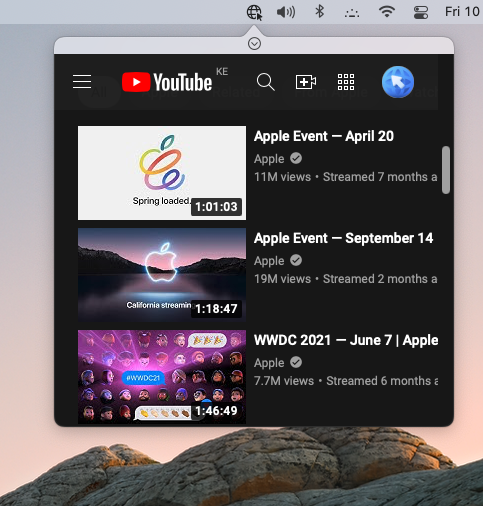Click the dotted arc menu bar icon
The width and height of the screenshot is (483, 506).
[x=352, y=13]
